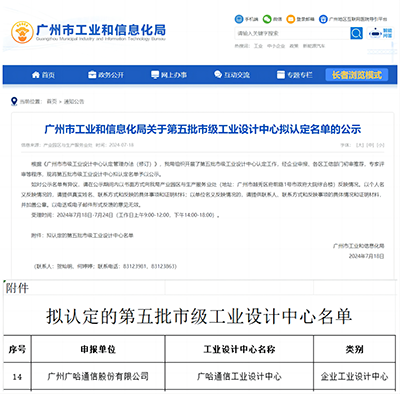Image resolution: width=400 pixels, height=394 pixels.
Task: Open the 互动交流 navigation menu
Action: (x=237, y=75)
